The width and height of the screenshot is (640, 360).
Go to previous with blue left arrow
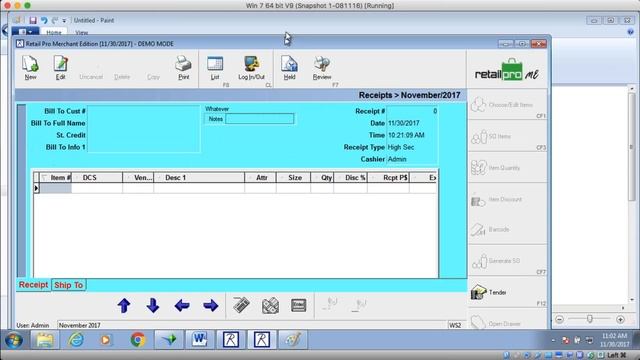point(182,305)
